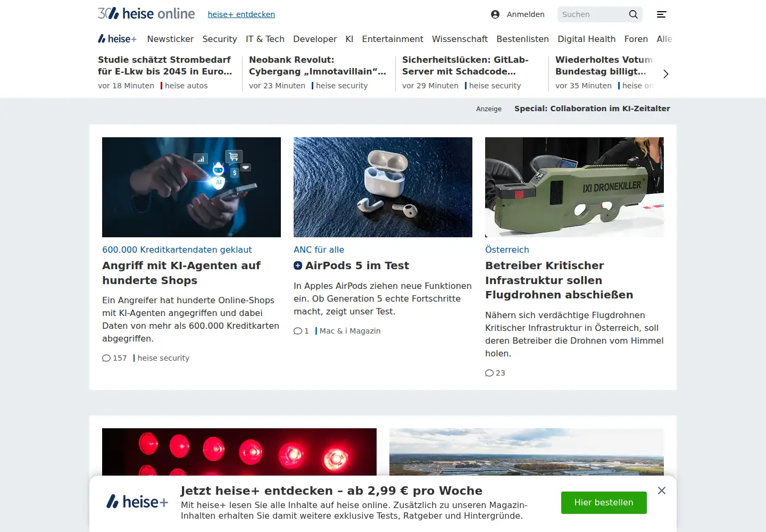766x532 pixels.
Task: Click the user account icon beside Anmelden
Action: click(x=495, y=14)
